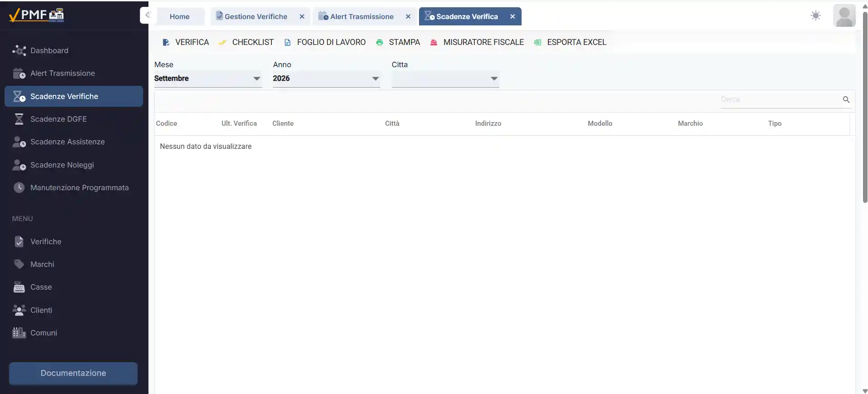
Task: Close the Alert Trasmissione tab
Action: 408,16
